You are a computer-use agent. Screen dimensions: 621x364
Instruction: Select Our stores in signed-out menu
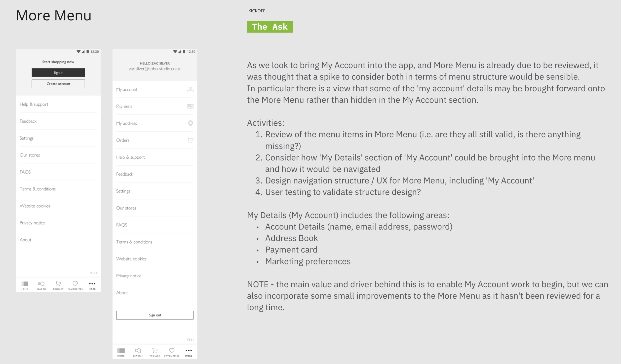pos(30,155)
